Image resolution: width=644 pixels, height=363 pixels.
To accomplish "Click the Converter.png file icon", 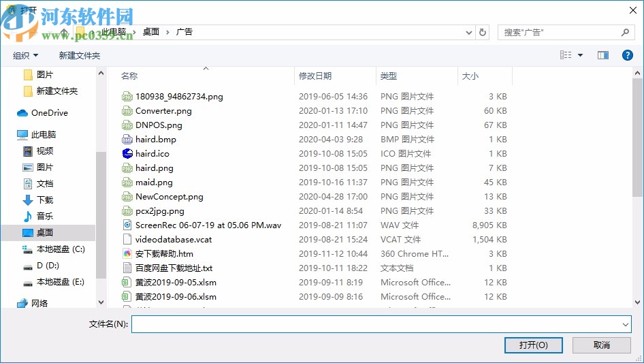I will [127, 111].
